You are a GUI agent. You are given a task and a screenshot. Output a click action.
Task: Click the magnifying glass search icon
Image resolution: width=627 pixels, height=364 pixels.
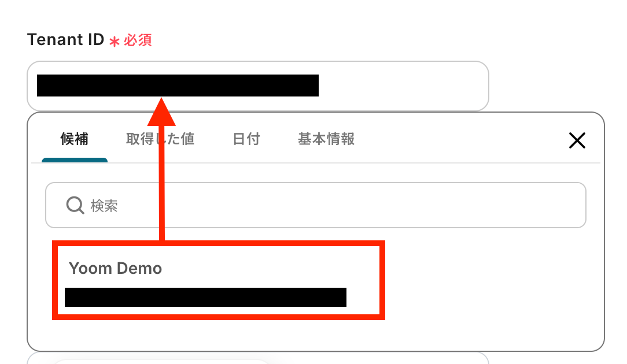coord(75,205)
